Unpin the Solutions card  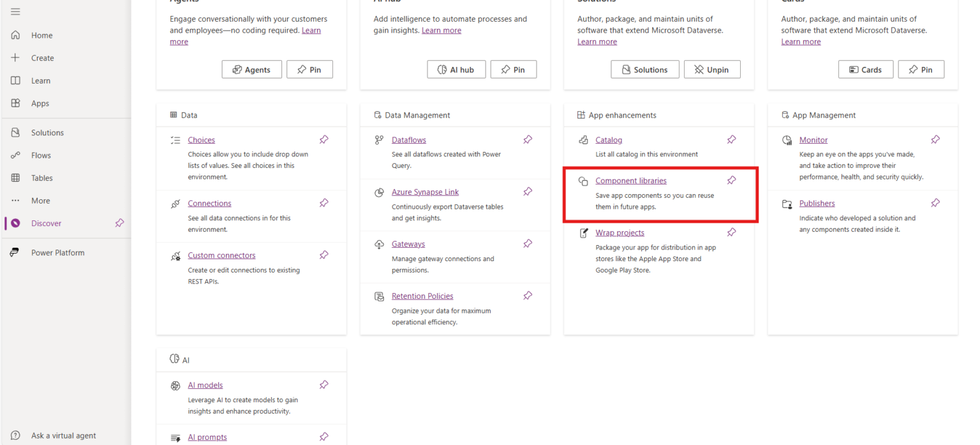point(712,69)
